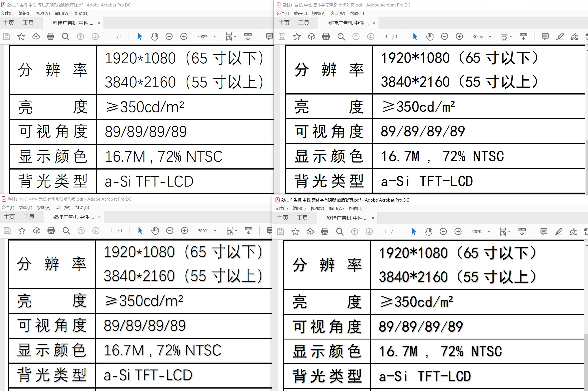The image size is (588, 391).
Task: Click the 背光类型 label in the bottom-left window
Action: click(52, 375)
